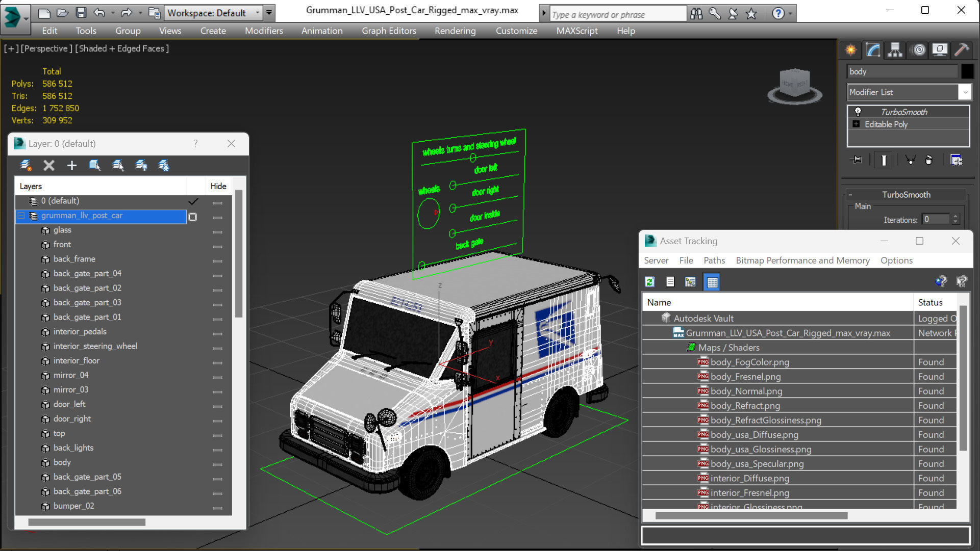
Task: Switch to the Modify panel tab
Action: [x=873, y=49]
